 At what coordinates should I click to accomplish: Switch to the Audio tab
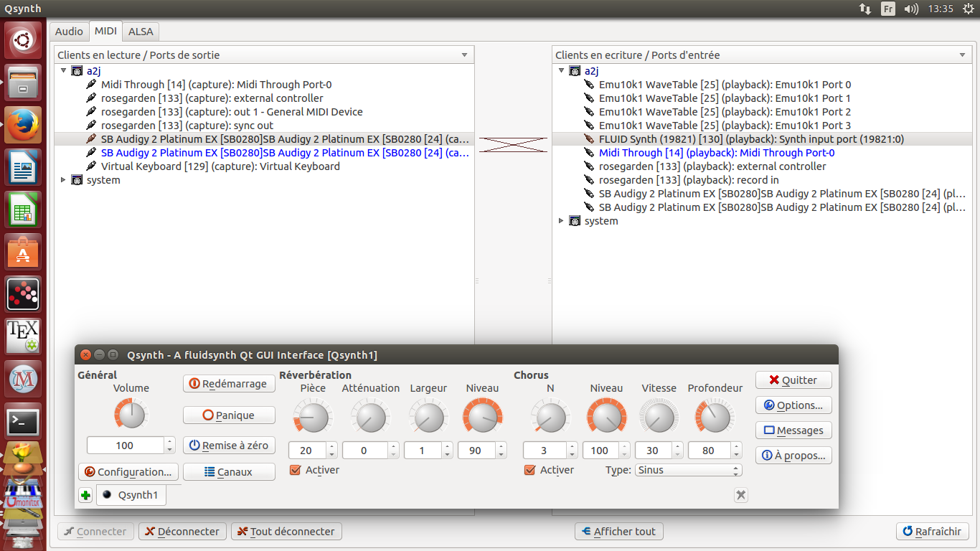click(69, 31)
